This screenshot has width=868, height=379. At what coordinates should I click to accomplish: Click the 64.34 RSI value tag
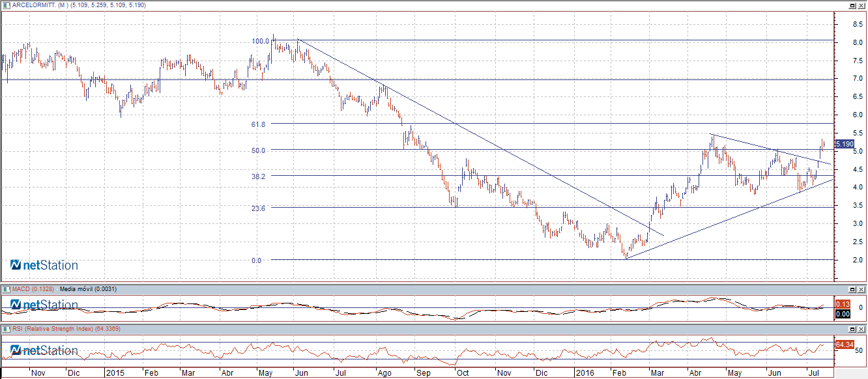844,344
